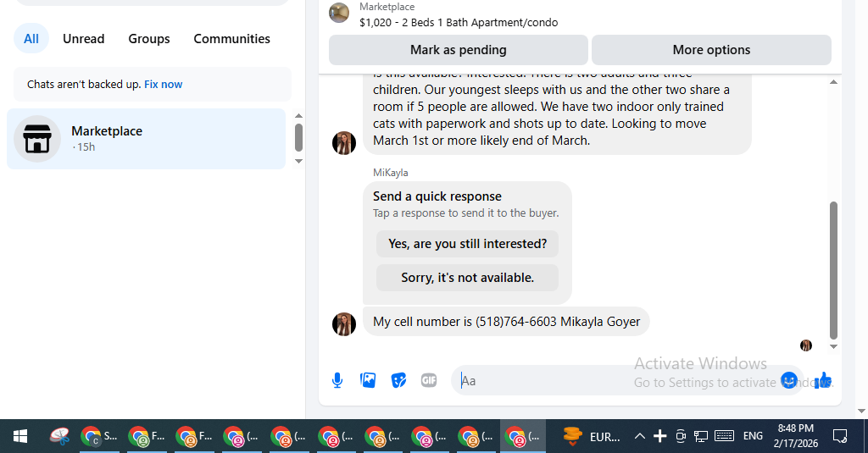Click the voice clip microphone icon
The height and width of the screenshot is (453, 868).
pos(337,380)
